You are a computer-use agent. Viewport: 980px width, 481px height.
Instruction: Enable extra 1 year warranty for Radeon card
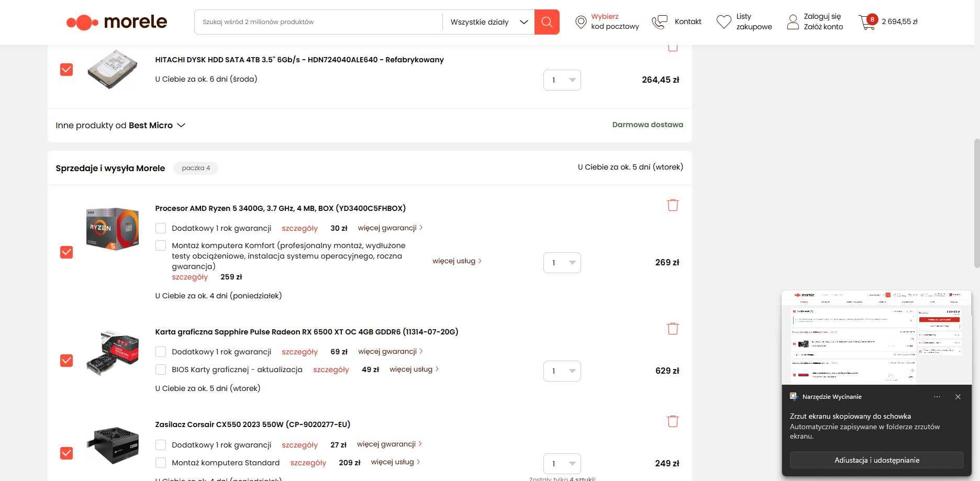[161, 352]
